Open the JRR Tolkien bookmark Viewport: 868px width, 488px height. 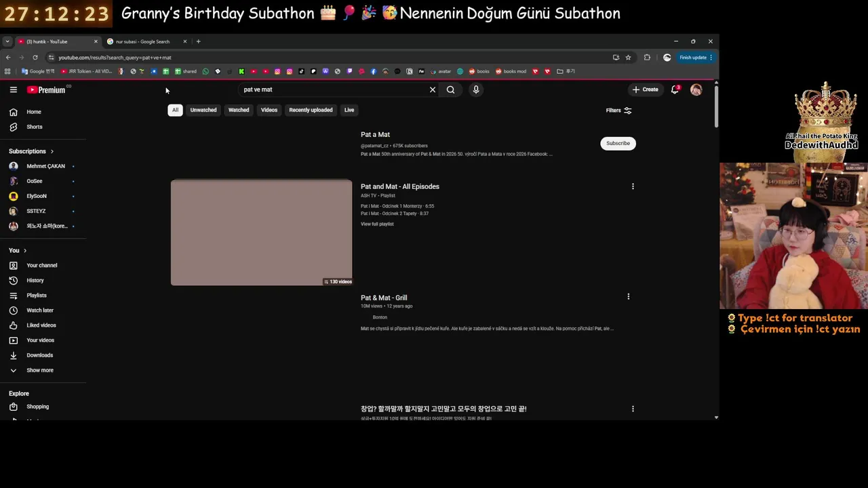(x=86, y=71)
